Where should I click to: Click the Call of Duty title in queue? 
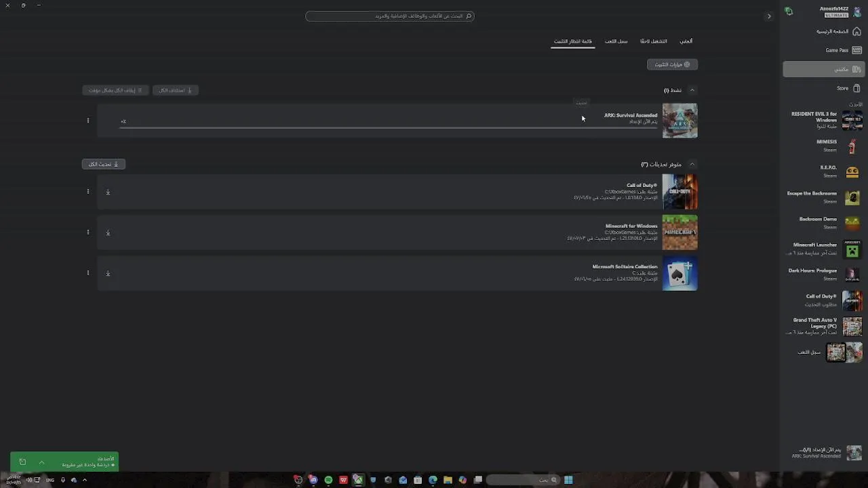pos(642,185)
